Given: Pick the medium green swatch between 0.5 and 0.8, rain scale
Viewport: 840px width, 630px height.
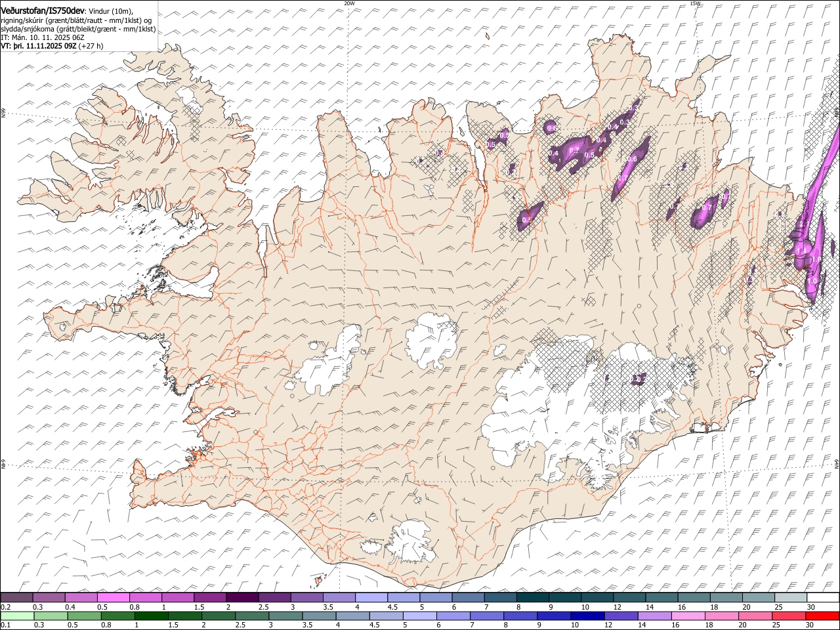Looking at the screenshot, I should pyautogui.click(x=84, y=616).
